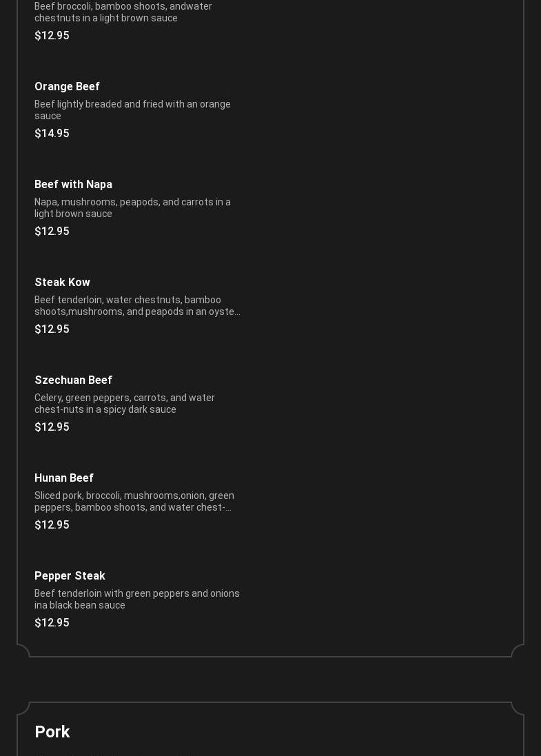The width and height of the screenshot is (541, 756).
Task: Click the Pepper Steak $12.95 price
Action: (x=52, y=622)
